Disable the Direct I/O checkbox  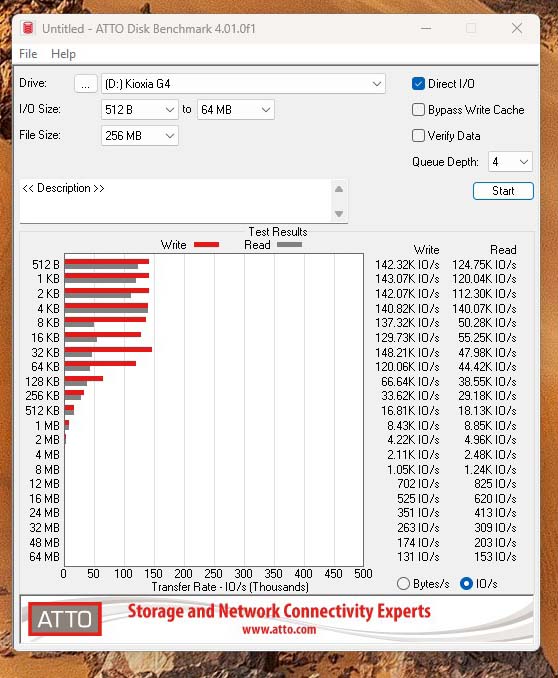click(418, 83)
